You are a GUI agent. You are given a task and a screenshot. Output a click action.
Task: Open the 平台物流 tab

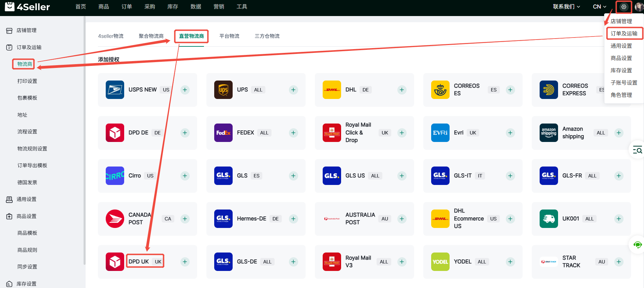[229, 36]
